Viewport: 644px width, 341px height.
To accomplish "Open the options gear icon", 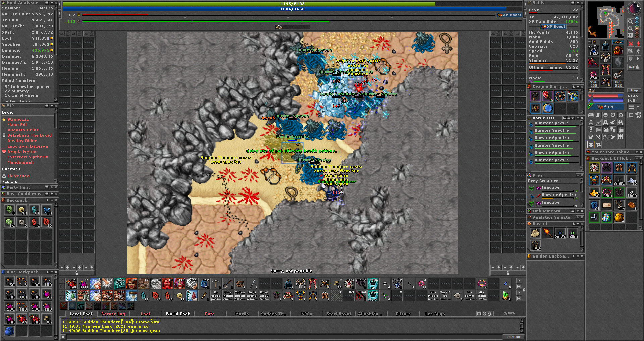I will [631, 115].
